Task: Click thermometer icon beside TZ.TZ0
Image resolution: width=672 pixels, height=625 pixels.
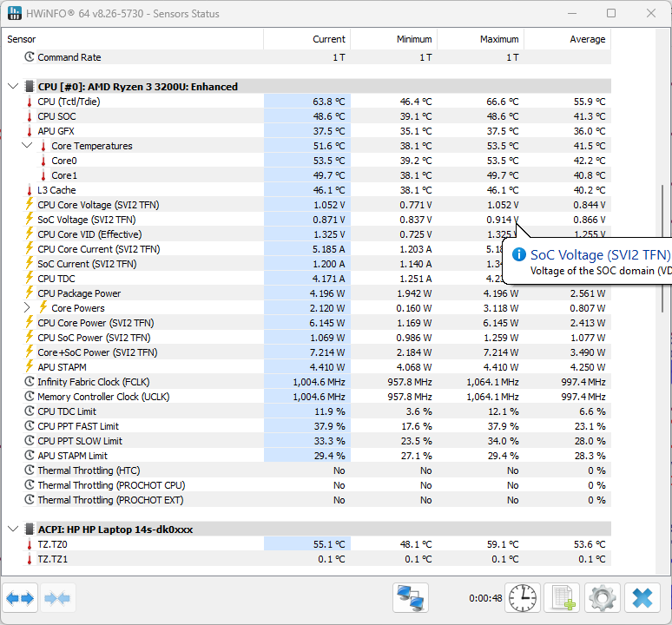Action: point(30,544)
